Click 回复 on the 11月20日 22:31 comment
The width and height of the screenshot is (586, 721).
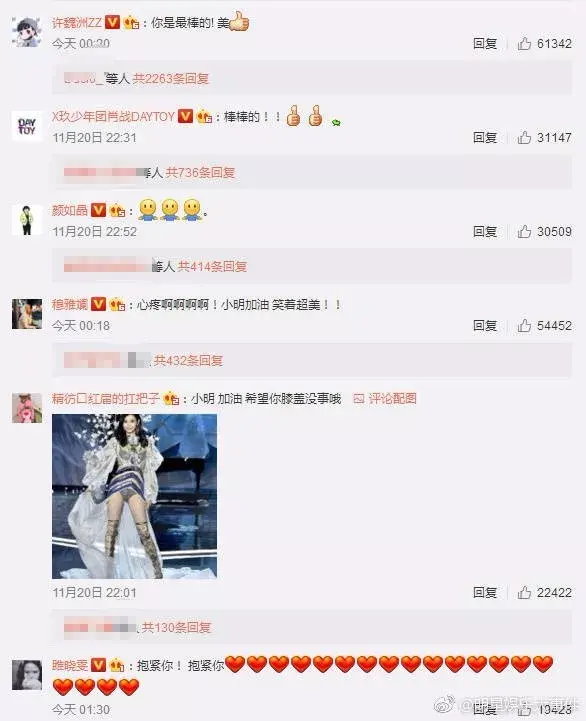pos(485,137)
